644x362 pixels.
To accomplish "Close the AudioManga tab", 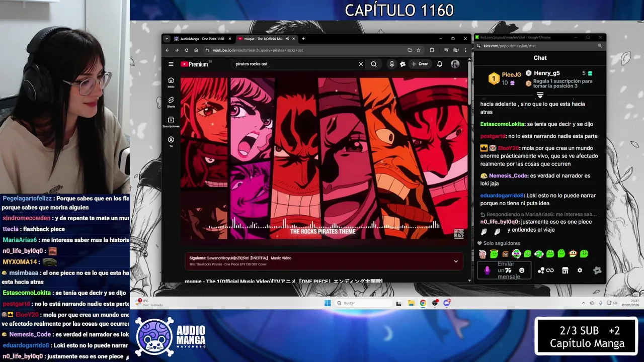I will (x=230, y=39).
